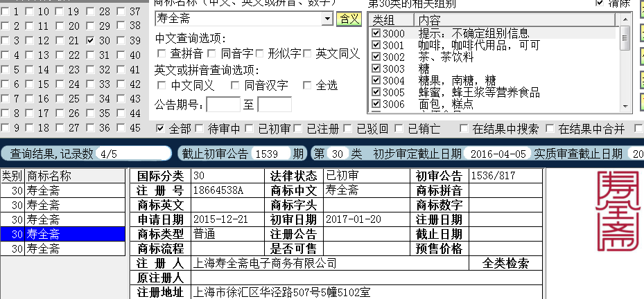This screenshot has width=644, height=299.
Task: Select class 35 checkbox
Action: [90, 113]
